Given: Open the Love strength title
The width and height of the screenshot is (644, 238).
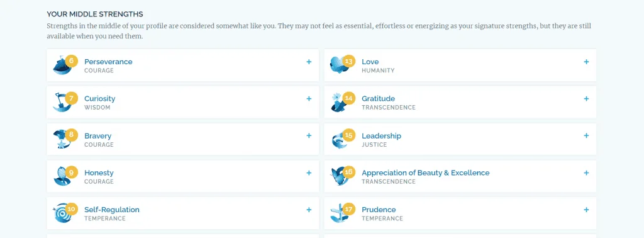Looking at the screenshot, I should [x=370, y=62].
